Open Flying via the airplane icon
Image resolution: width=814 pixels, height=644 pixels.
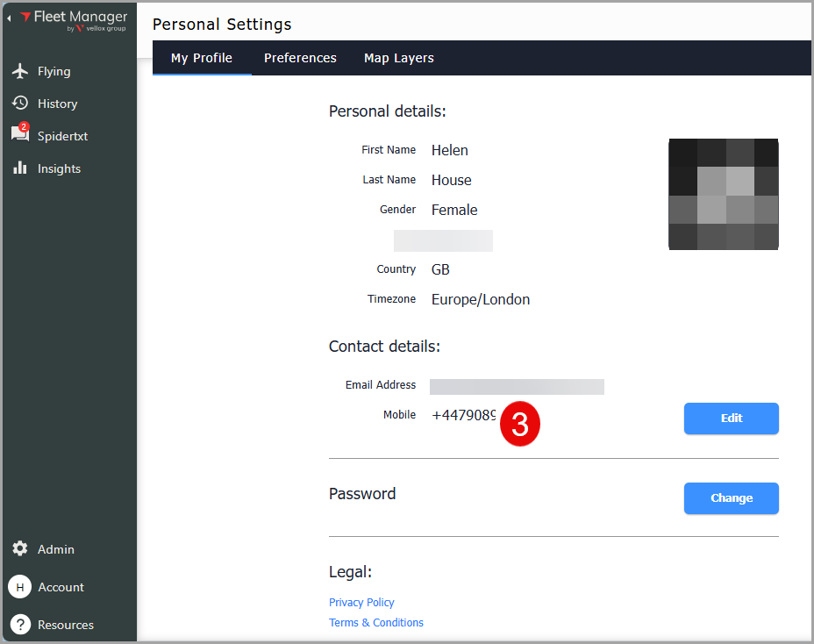(x=19, y=71)
